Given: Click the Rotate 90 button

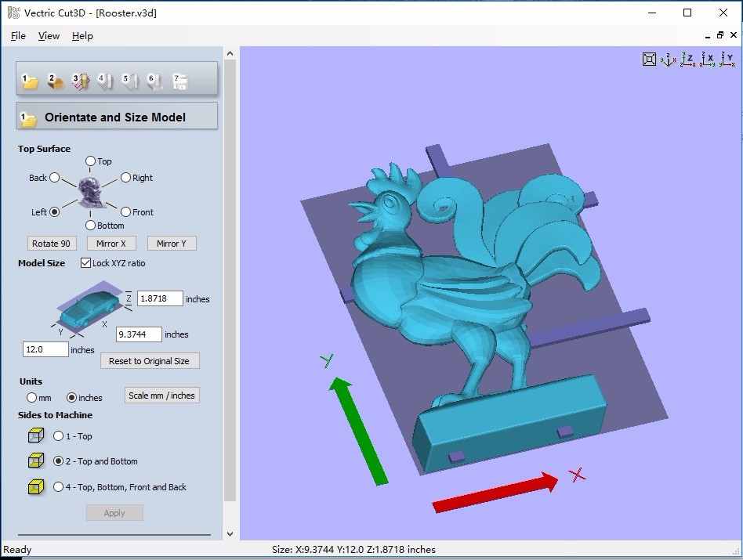Looking at the screenshot, I should pyautogui.click(x=51, y=244).
